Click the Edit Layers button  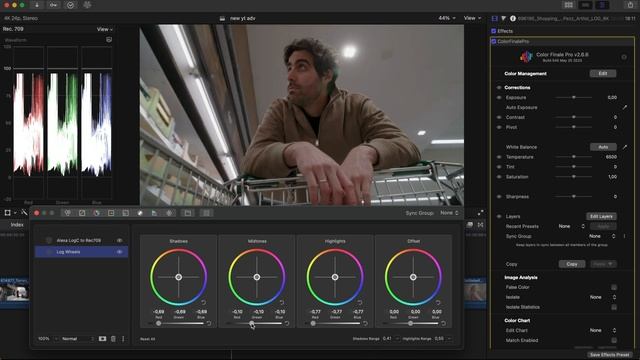click(601, 216)
